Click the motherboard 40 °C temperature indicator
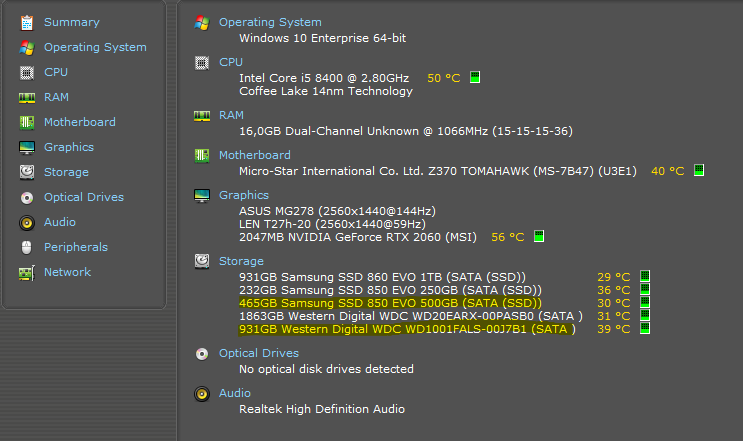The width and height of the screenshot is (743, 441). [x=699, y=171]
